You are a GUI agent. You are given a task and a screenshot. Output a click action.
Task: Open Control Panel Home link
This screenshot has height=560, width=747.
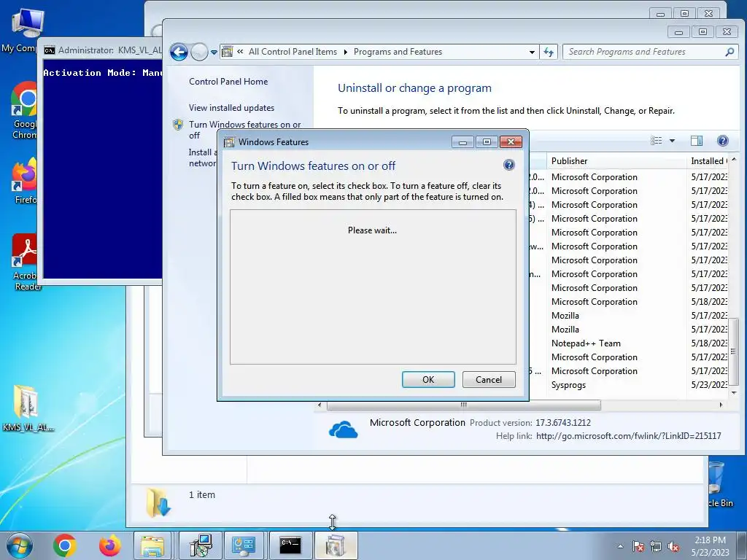click(x=228, y=82)
